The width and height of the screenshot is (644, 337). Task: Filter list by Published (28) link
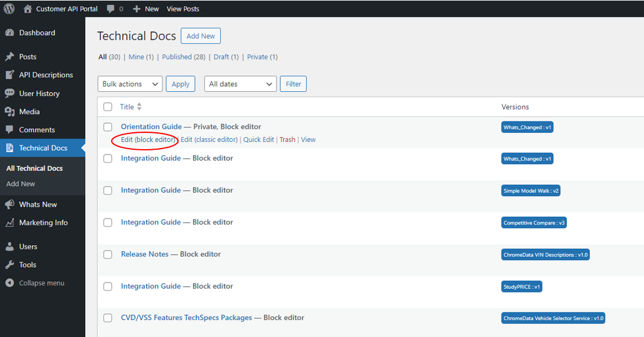click(184, 57)
